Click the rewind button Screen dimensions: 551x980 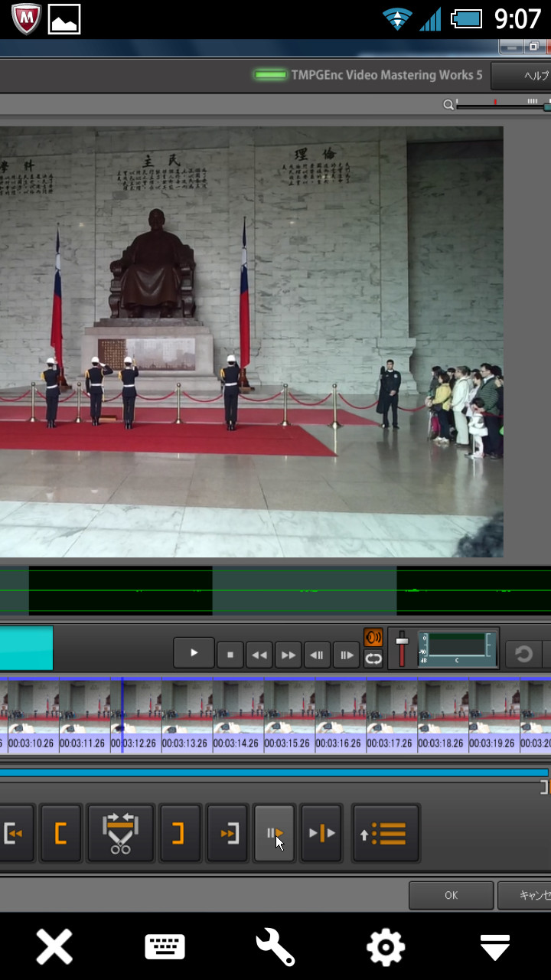pyautogui.click(x=259, y=655)
